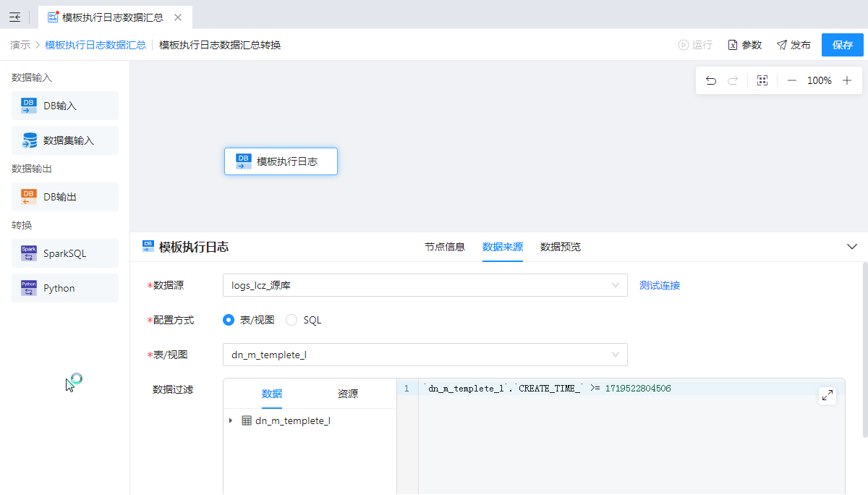Viewport: 868px width, 495px height.
Task: Zoom out canvas with minus icon
Action: (x=791, y=80)
